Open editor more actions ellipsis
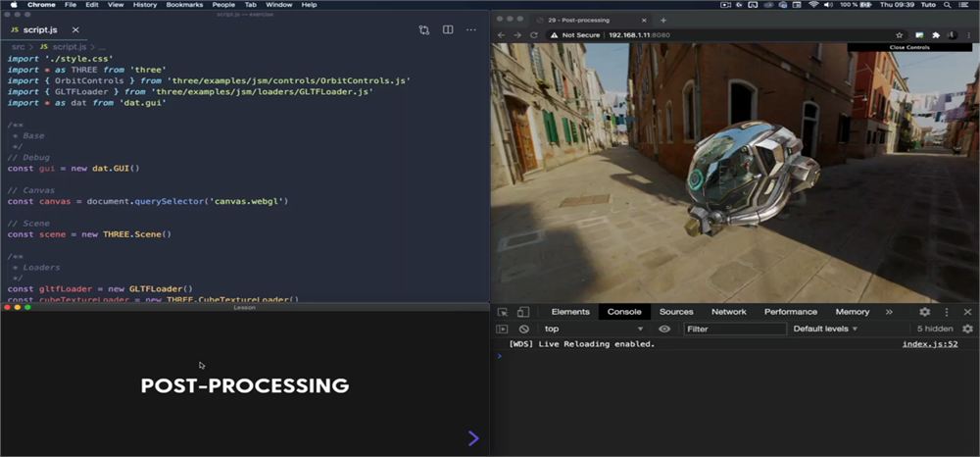Screen dimensions: 980x457 click(471, 30)
